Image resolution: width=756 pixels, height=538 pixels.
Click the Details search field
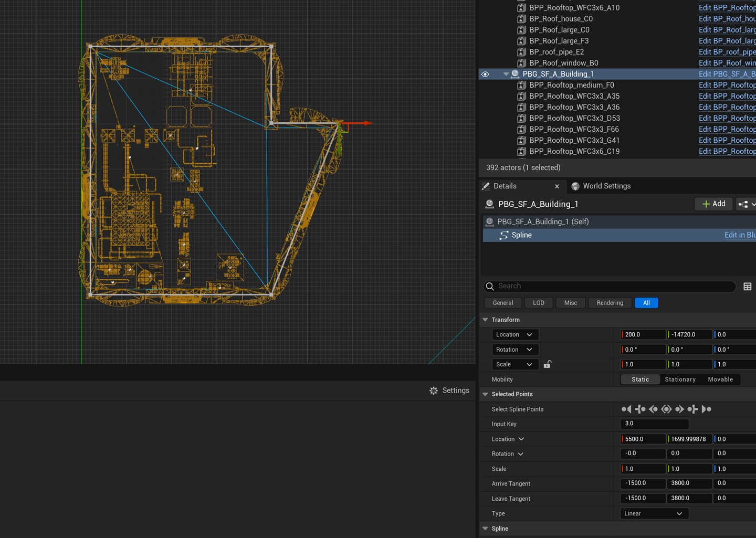[x=610, y=286]
